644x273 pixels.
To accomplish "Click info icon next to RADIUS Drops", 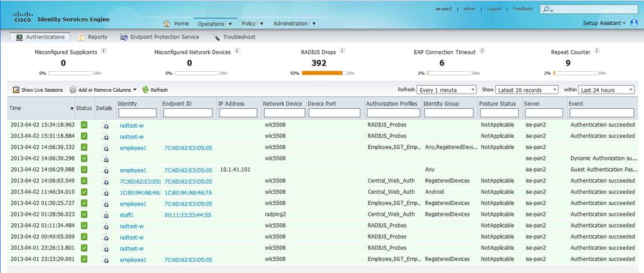I will [x=342, y=52].
